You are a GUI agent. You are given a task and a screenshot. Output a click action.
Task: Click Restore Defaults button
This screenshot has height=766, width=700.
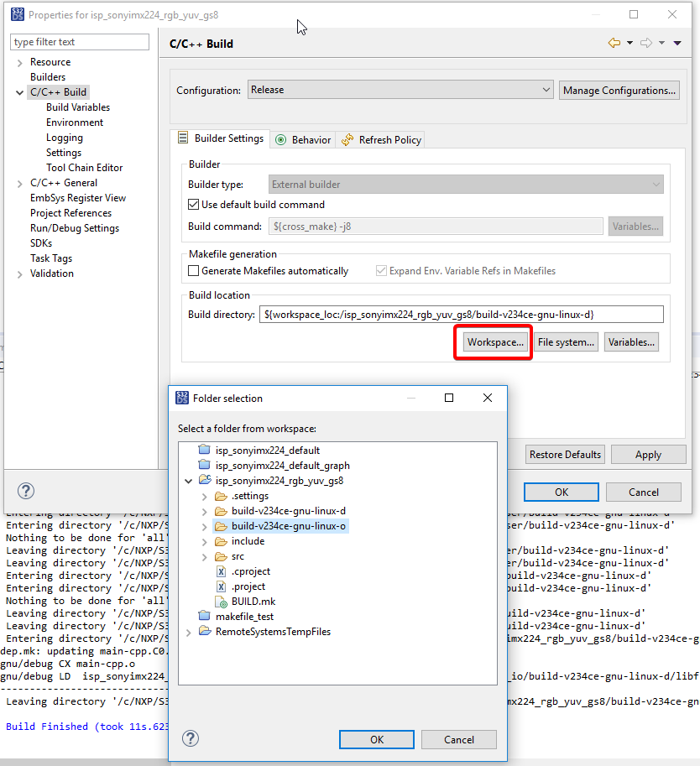(x=565, y=455)
